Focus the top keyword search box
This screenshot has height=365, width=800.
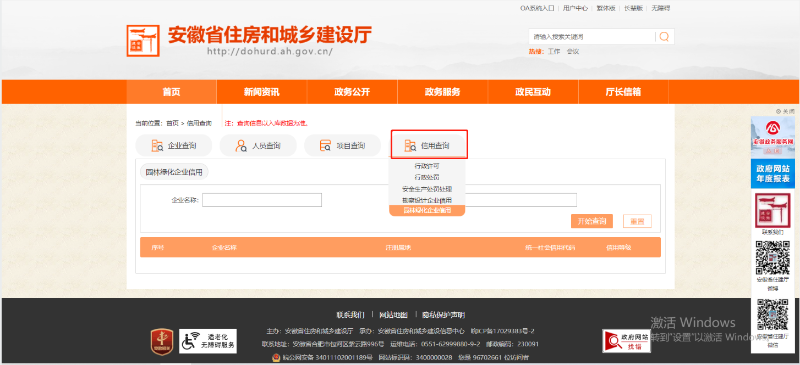592,37
